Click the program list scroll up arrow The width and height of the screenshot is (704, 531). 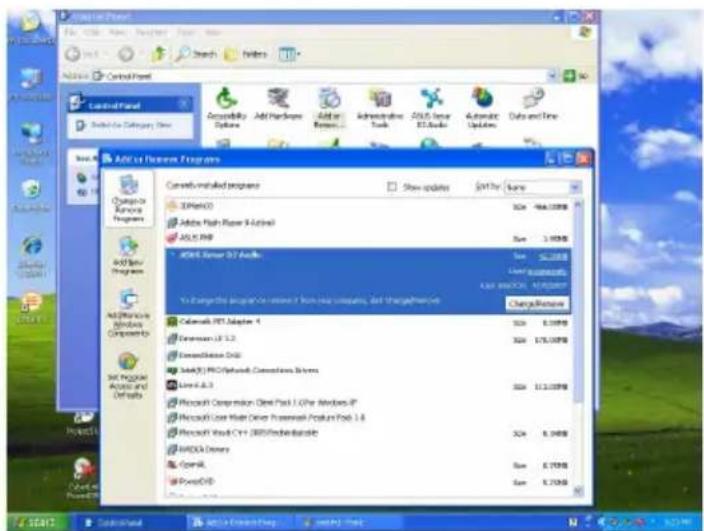click(x=578, y=205)
